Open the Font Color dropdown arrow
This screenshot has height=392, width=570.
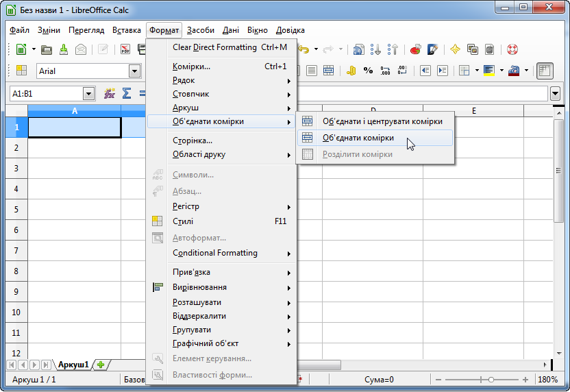click(526, 71)
